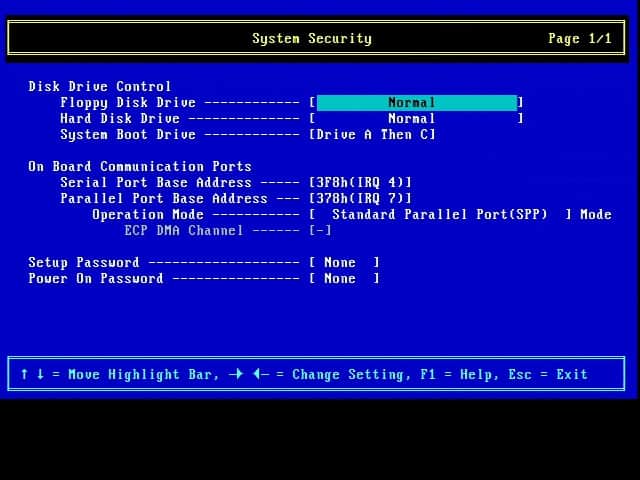The image size is (640, 480).
Task: Click the up arrow in the help bar
Action: tap(24, 374)
